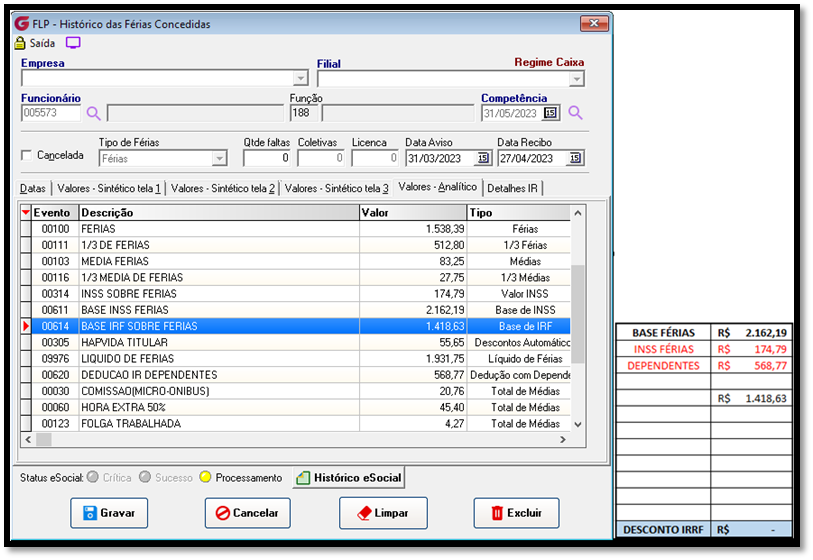Viewport: 813px width, 560px height.
Task: Click the purple monitor icon beside Saída
Action: click(x=73, y=43)
